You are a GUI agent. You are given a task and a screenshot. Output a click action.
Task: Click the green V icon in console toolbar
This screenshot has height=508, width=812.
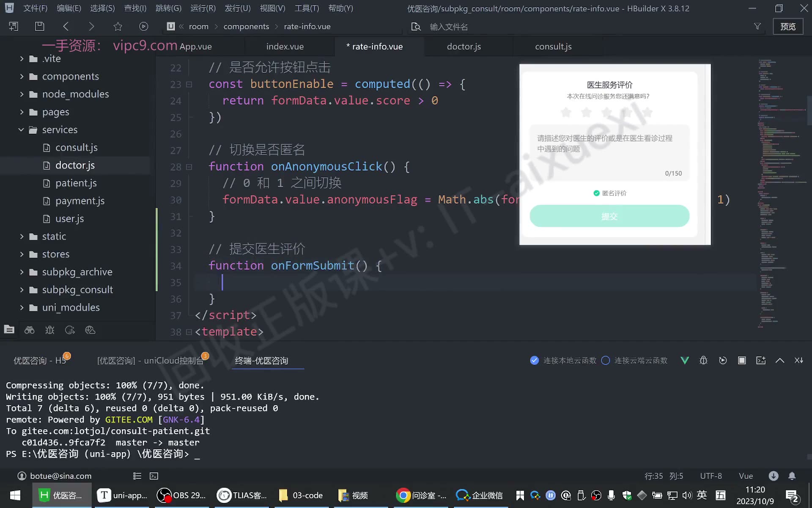click(x=685, y=360)
